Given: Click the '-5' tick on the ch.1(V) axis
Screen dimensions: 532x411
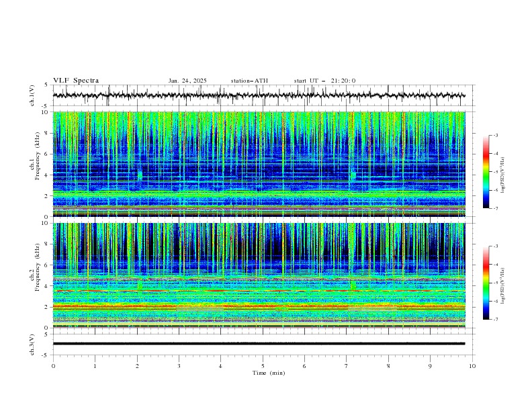Looking at the screenshot, I should tap(46, 106).
